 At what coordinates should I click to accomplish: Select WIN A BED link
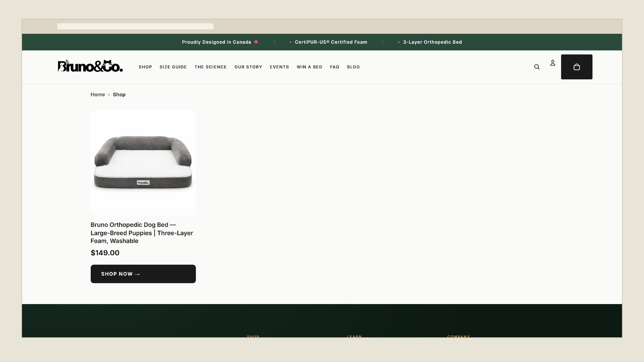tap(309, 67)
